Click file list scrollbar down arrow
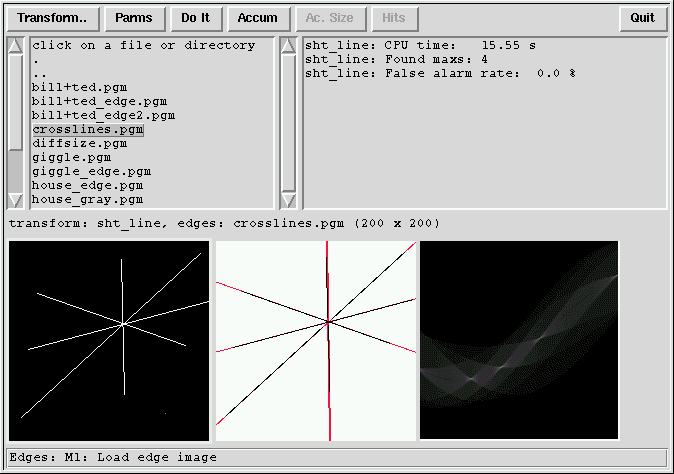This screenshot has height=474, width=674. pyautogui.click(x=15, y=200)
